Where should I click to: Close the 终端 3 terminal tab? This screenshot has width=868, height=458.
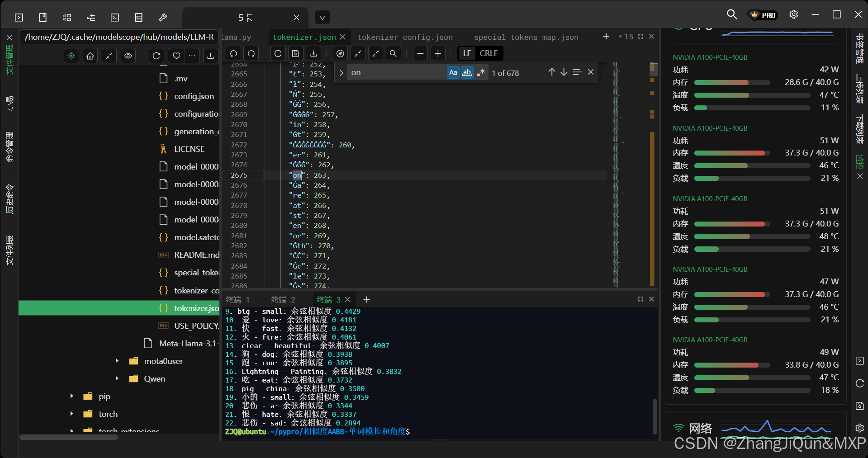tap(347, 300)
